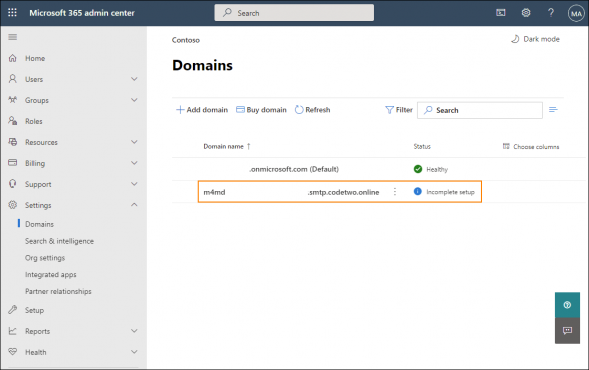Click the Home house icon

[x=13, y=58]
